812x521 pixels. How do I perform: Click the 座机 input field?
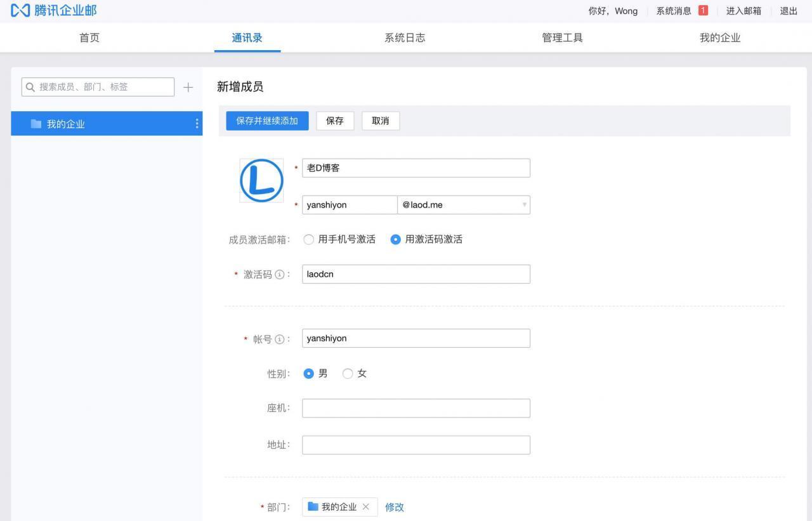point(416,408)
